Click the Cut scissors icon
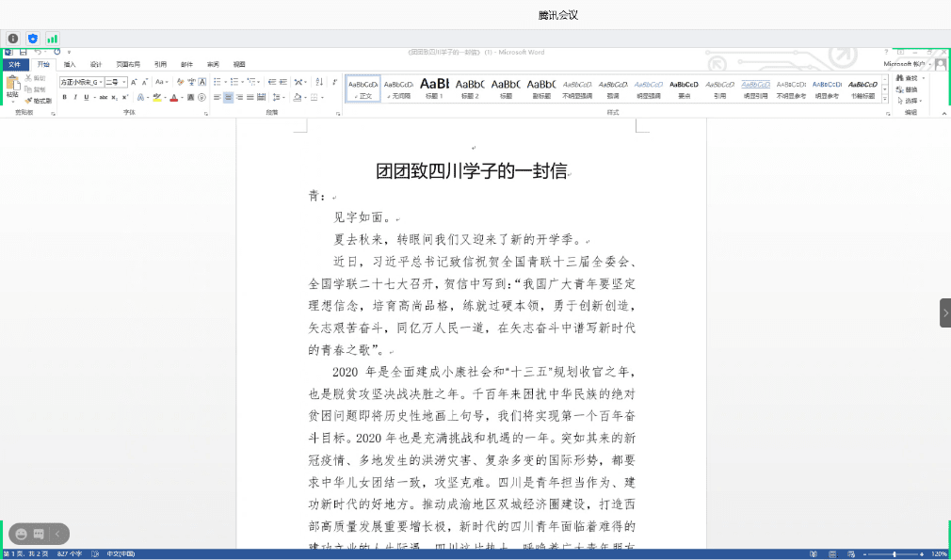The width and height of the screenshot is (951, 560). click(28, 78)
